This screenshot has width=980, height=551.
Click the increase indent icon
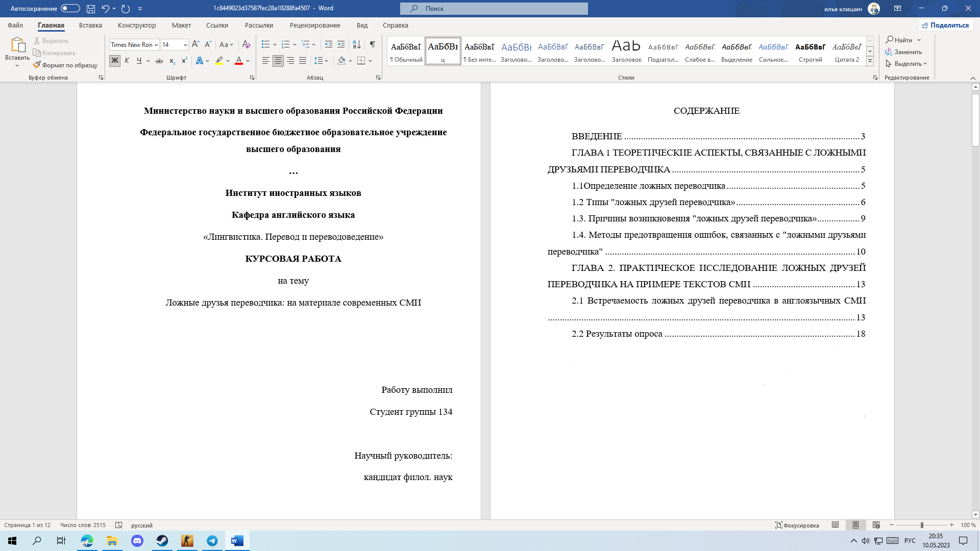(341, 44)
